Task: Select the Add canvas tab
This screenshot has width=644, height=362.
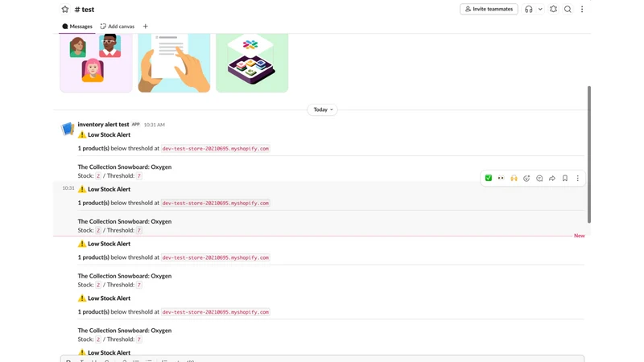Action: tap(118, 27)
